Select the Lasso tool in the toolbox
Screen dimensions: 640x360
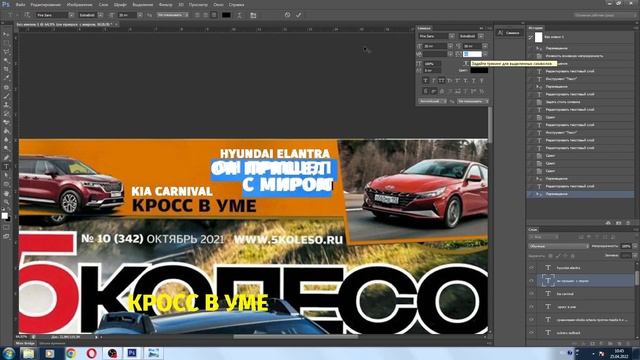[x=6, y=52]
